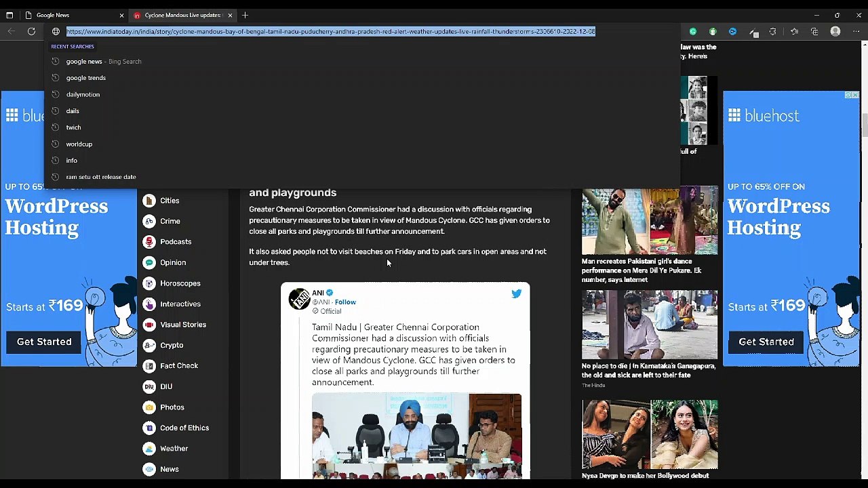Click the right Bluehost logo
Screen dimensions: 868x488
(x=764, y=116)
